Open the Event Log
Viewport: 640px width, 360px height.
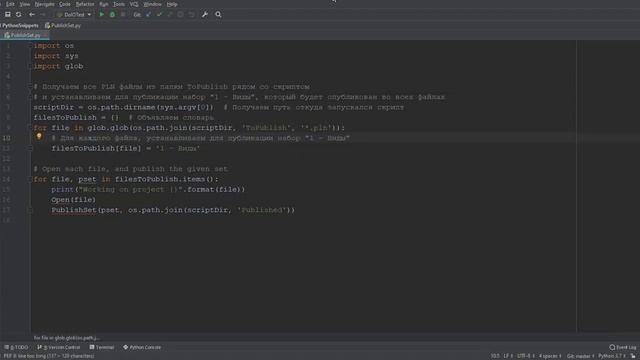(x=622, y=347)
